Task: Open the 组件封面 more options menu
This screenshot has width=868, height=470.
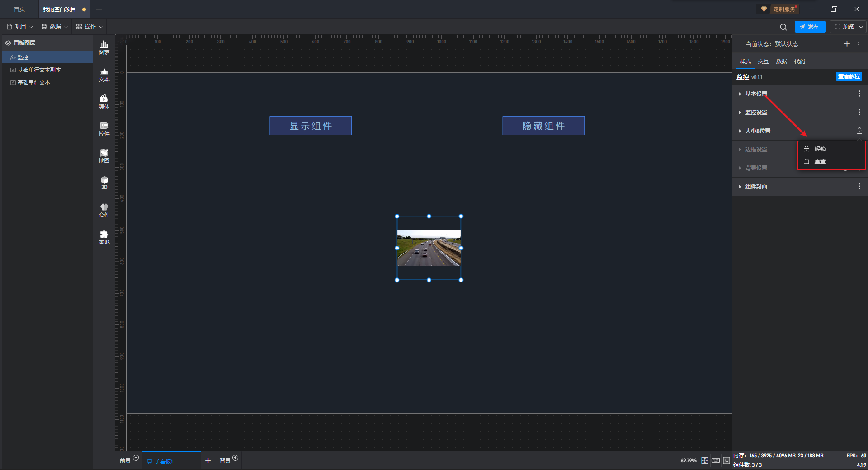Action: tap(859, 186)
